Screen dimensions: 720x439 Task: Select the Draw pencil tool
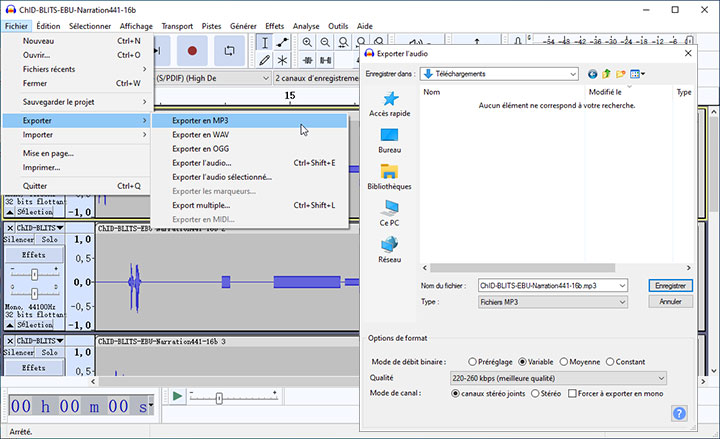(x=264, y=60)
